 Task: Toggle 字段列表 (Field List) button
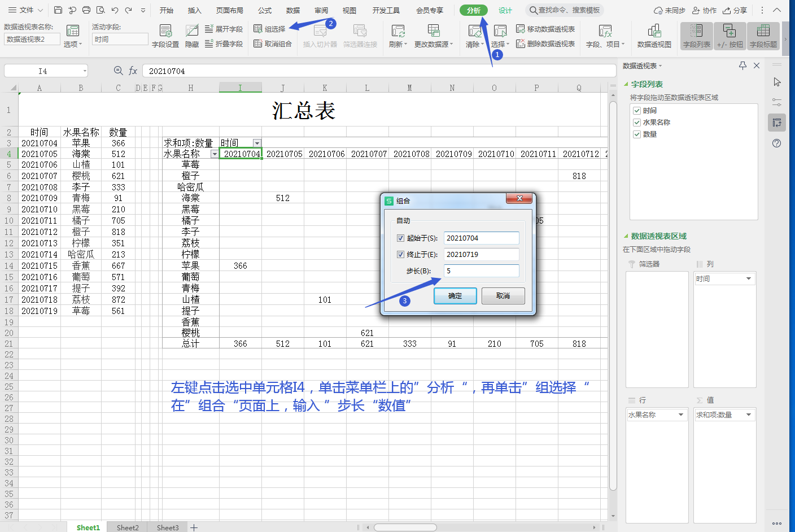(697, 36)
